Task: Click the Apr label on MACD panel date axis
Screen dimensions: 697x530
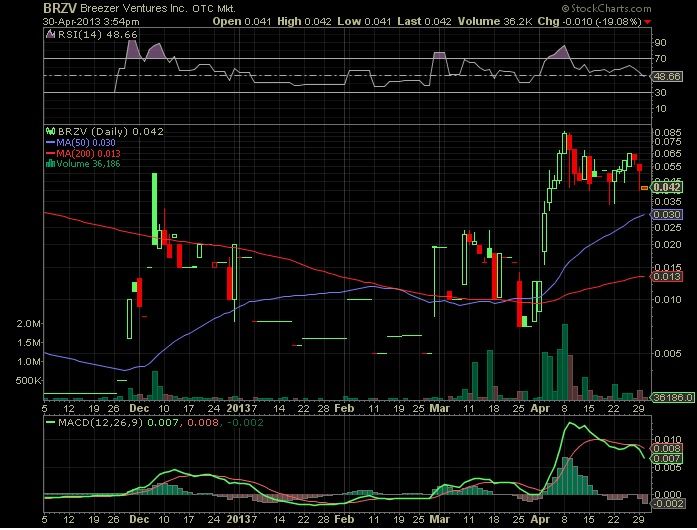Action: [x=540, y=519]
